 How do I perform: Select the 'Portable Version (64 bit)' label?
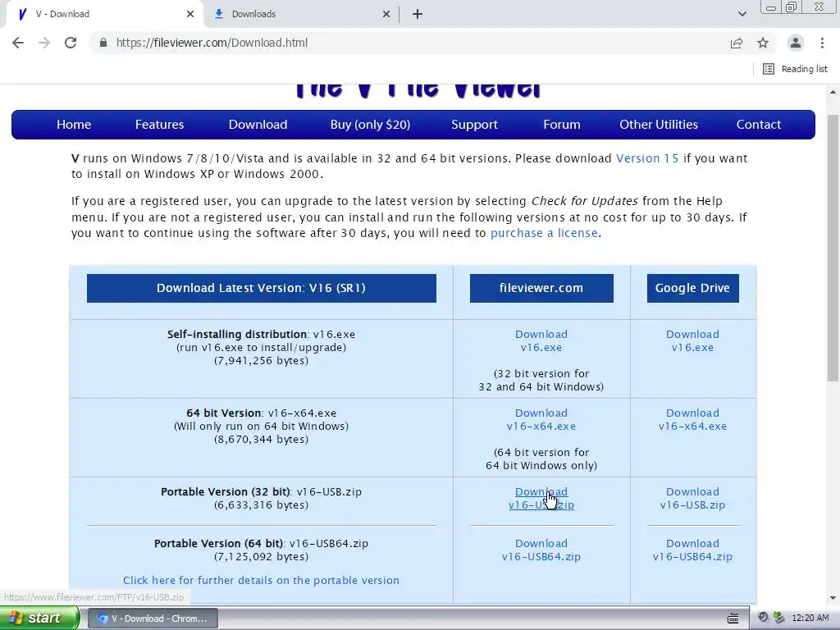point(218,543)
